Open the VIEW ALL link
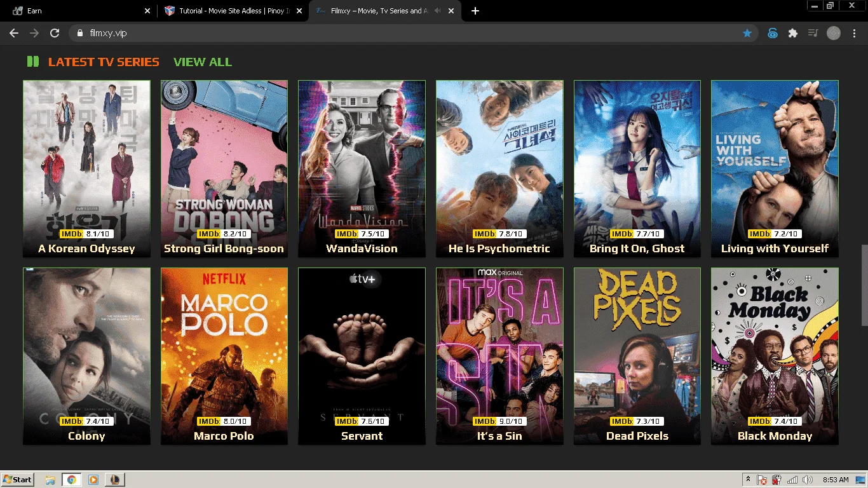Image resolution: width=868 pixels, height=488 pixels. 203,62
